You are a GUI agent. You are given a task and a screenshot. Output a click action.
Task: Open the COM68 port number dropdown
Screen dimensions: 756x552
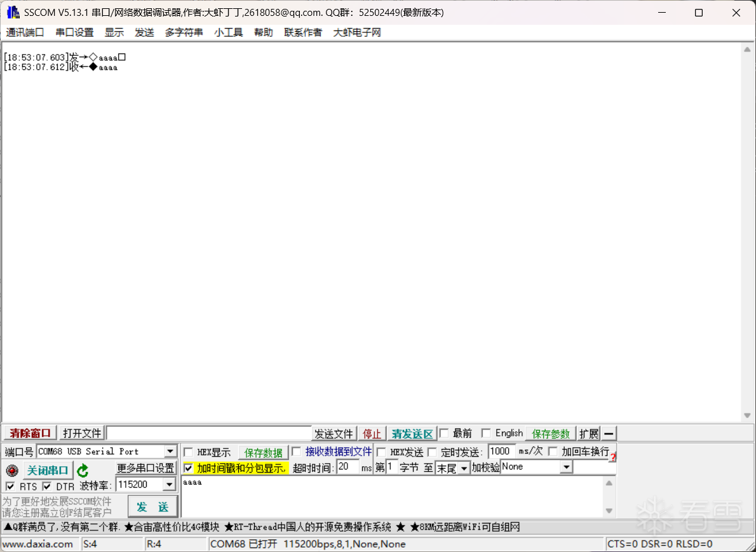coord(170,451)
